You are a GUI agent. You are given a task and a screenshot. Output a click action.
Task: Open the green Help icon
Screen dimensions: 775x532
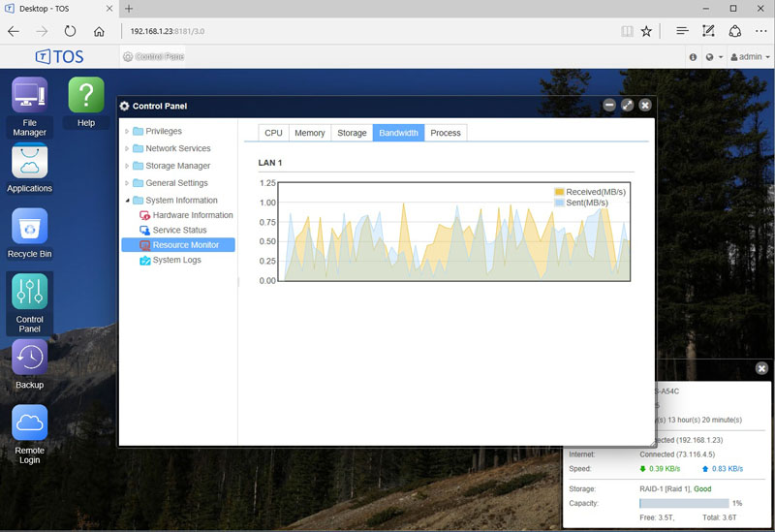click(x=86, y=96)
